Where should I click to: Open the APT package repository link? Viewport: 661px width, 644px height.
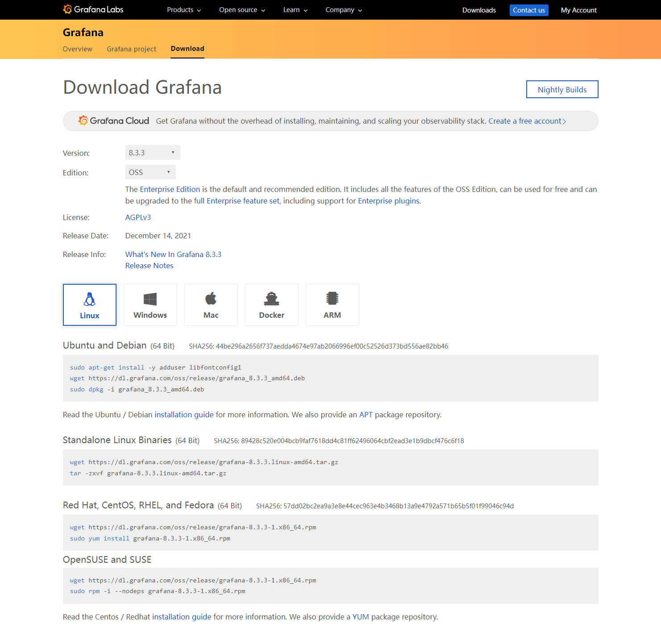point(366,415)
